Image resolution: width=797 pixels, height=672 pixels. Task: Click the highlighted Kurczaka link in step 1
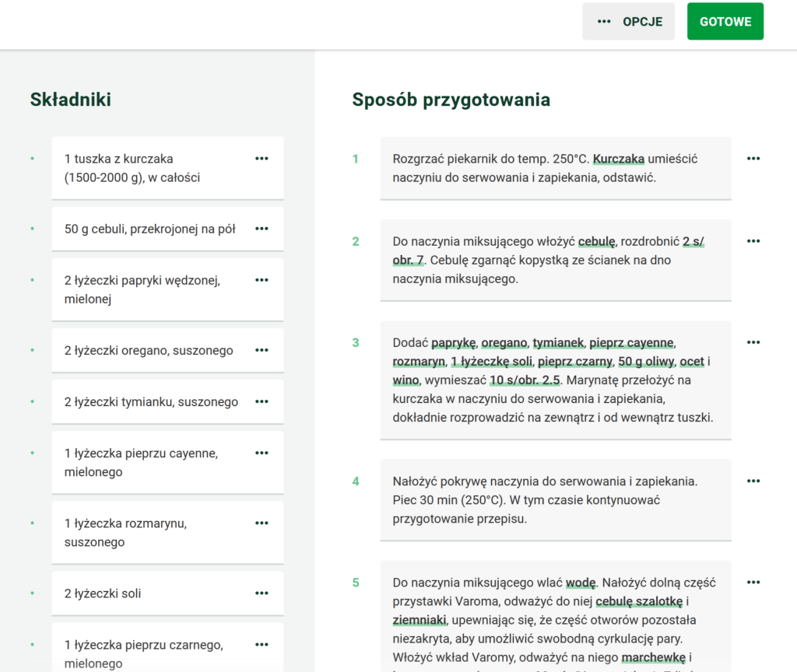[618, 159]
